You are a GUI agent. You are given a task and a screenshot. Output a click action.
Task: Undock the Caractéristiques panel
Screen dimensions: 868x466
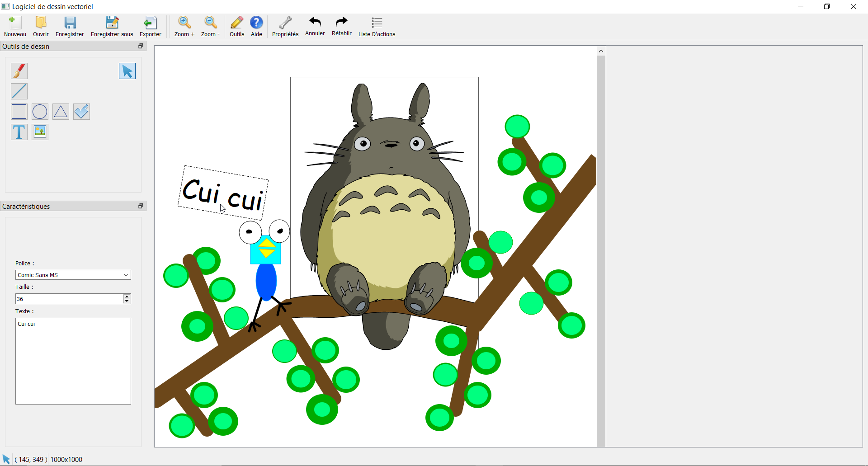pyautogui.click(x=140, y=206)
